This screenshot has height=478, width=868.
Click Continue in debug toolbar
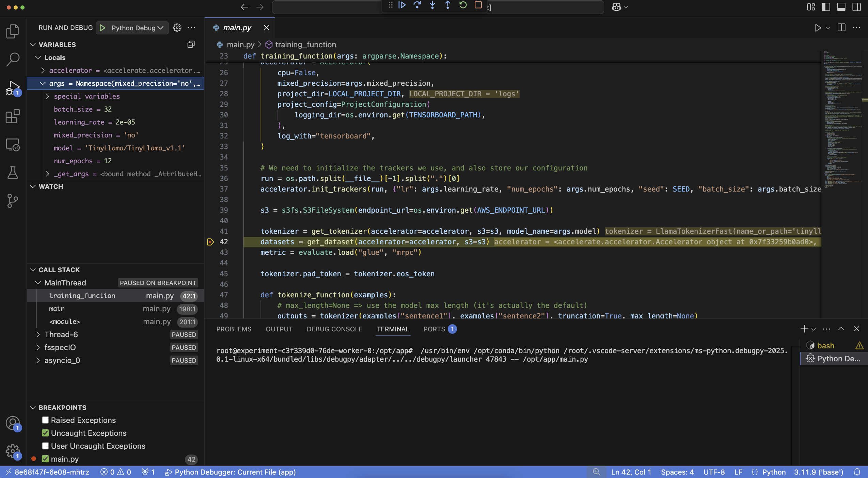402,5
